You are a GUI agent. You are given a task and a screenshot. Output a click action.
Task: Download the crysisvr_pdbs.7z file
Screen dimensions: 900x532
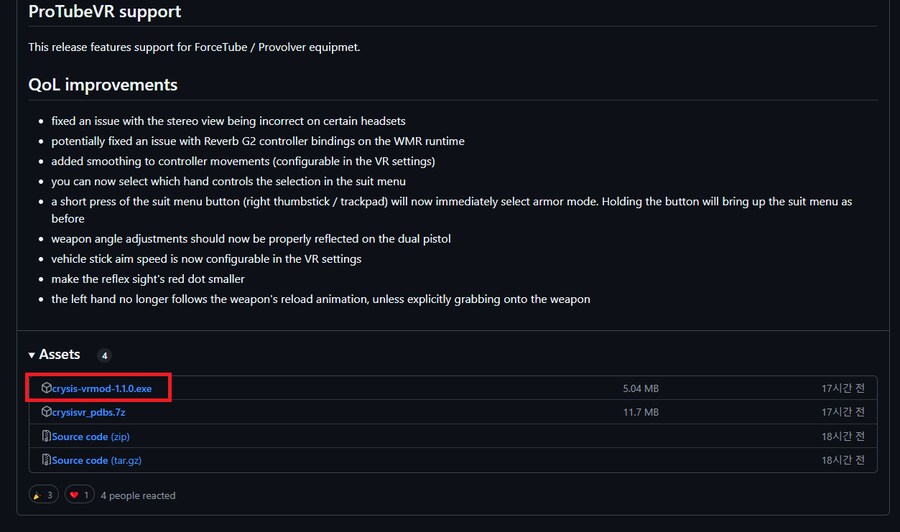pos(88,412)
